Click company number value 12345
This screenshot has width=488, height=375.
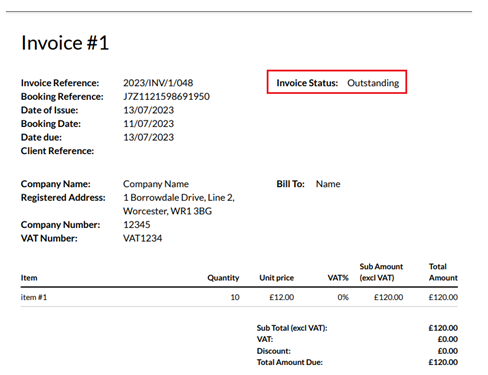[x=137, y=225]
